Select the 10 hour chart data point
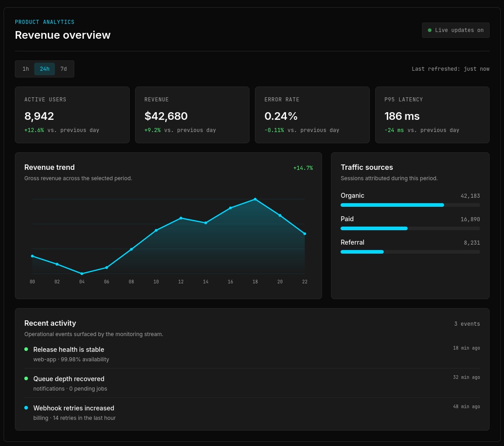 156,230
